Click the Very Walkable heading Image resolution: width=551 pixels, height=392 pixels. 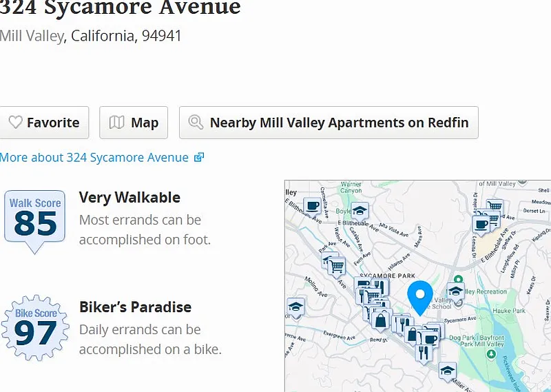(x=129, y=198)
